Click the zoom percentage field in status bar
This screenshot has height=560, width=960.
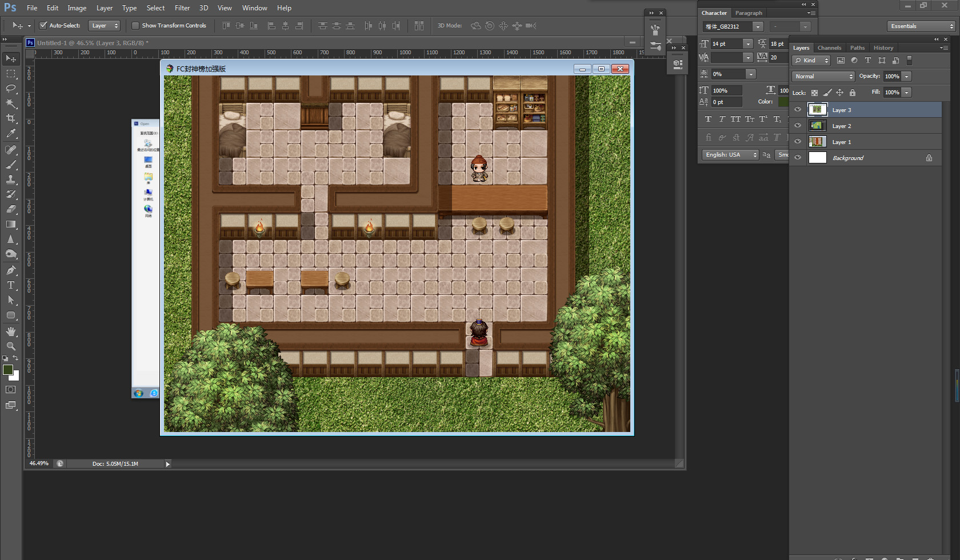(x=39, y=463)
